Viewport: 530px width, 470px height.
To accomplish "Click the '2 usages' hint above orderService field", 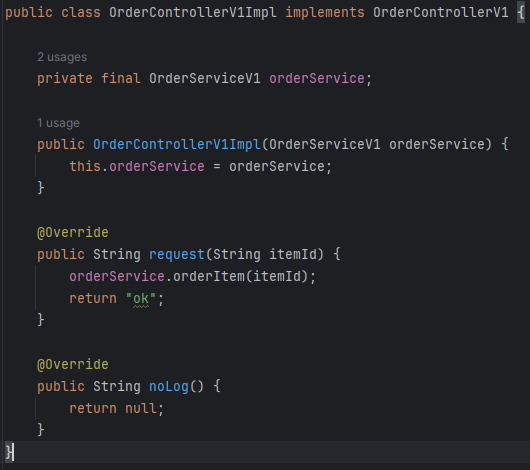I will pyautogui.click(x=62, y=57).
